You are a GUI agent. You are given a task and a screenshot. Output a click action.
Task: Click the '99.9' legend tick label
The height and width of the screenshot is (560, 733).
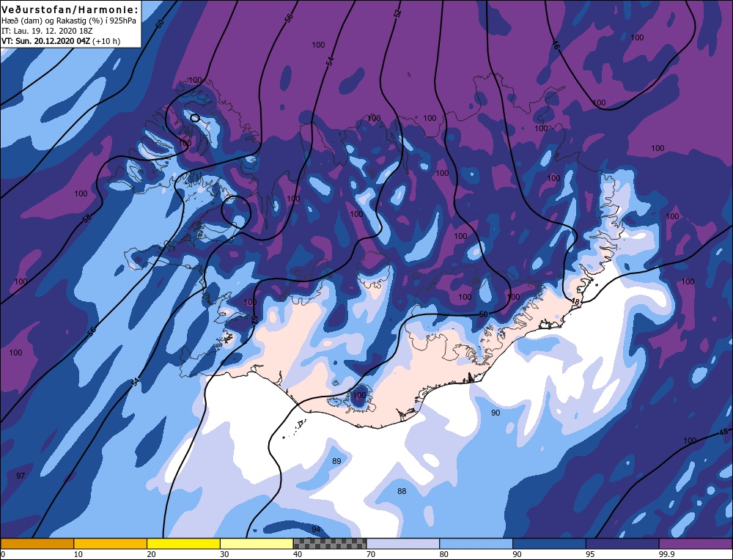click(666, 554)
